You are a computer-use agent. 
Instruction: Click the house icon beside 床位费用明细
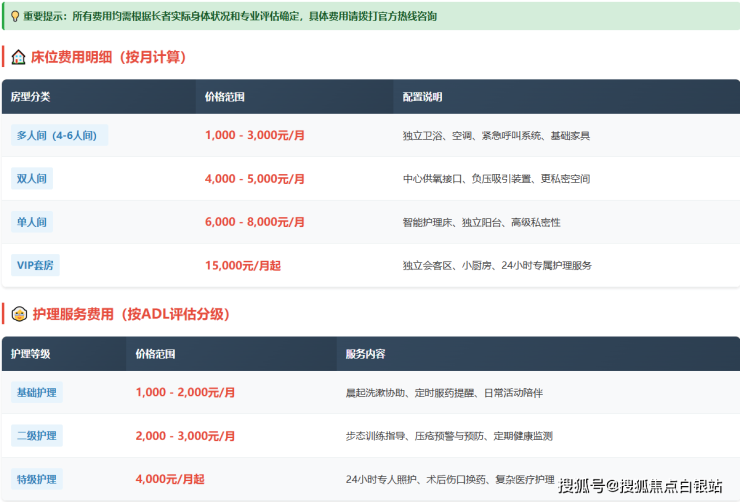[18, 57]
